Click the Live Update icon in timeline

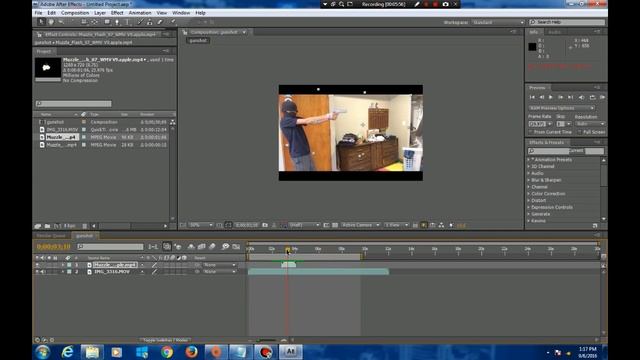(167, 246)
